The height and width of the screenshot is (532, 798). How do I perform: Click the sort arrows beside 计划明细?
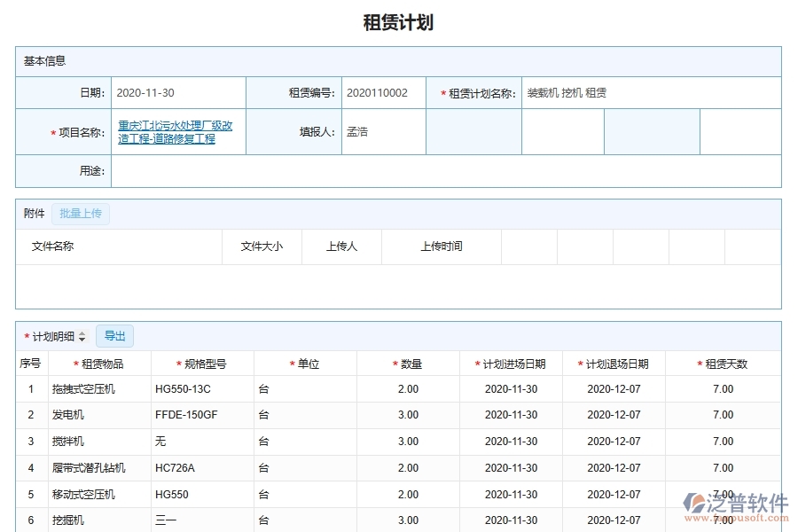(83, 336)
